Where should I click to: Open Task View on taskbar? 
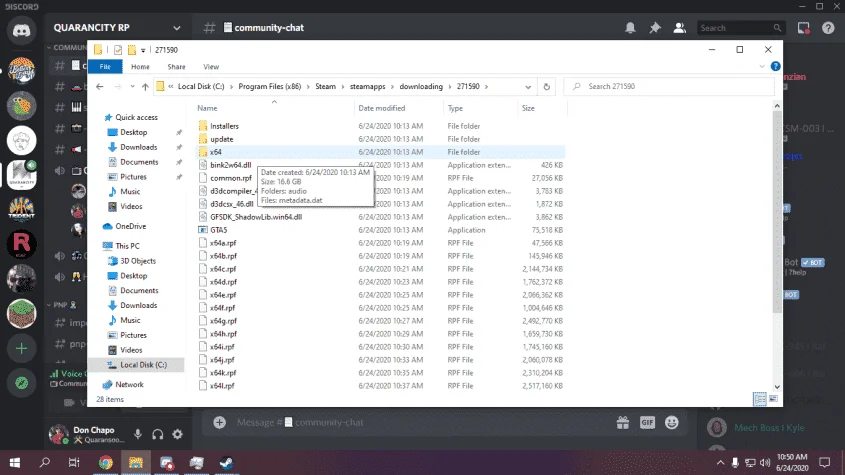[x=74, y=463]
